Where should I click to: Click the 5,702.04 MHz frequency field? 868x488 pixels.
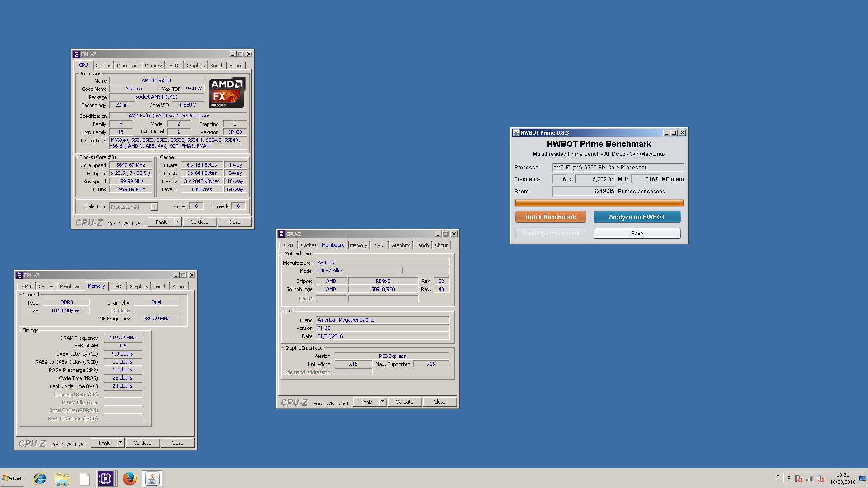pos(594,179)
